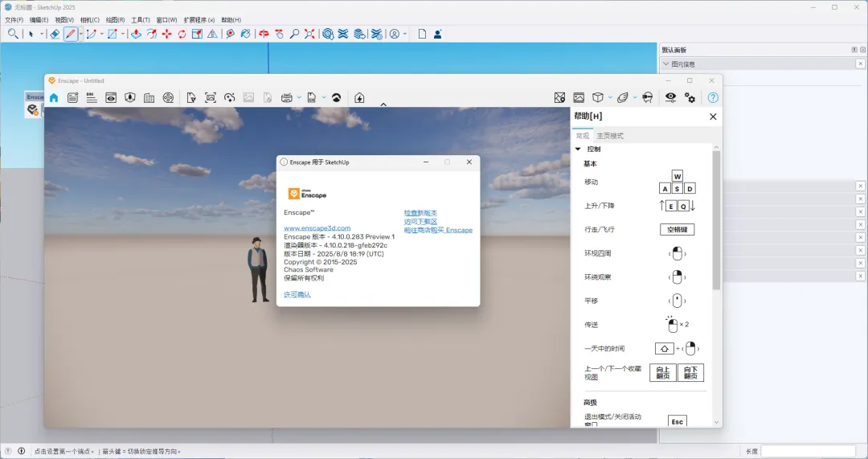Toggle Enscape live updates lightning house icon

(x=359, y=97)
